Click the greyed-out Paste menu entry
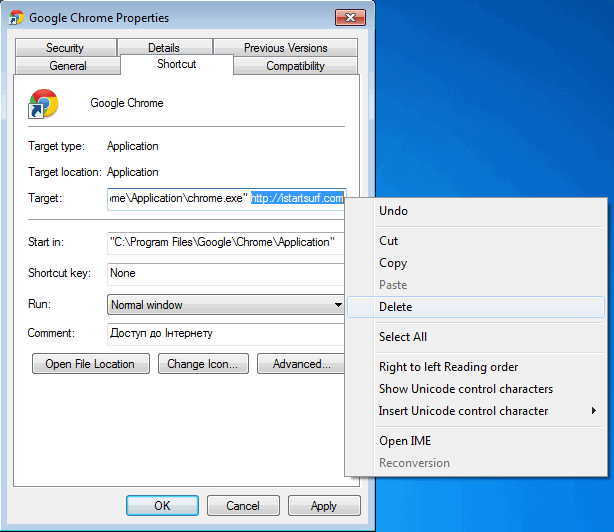 coord(476,285)
